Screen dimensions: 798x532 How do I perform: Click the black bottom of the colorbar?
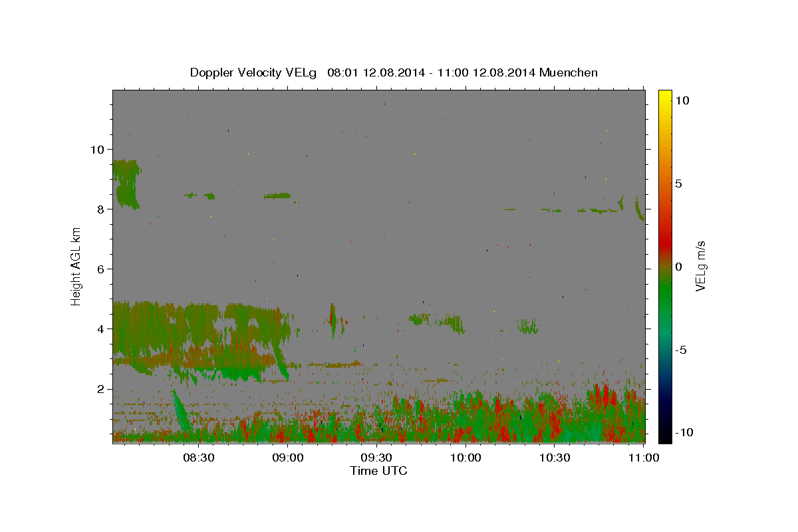(665, 436)
